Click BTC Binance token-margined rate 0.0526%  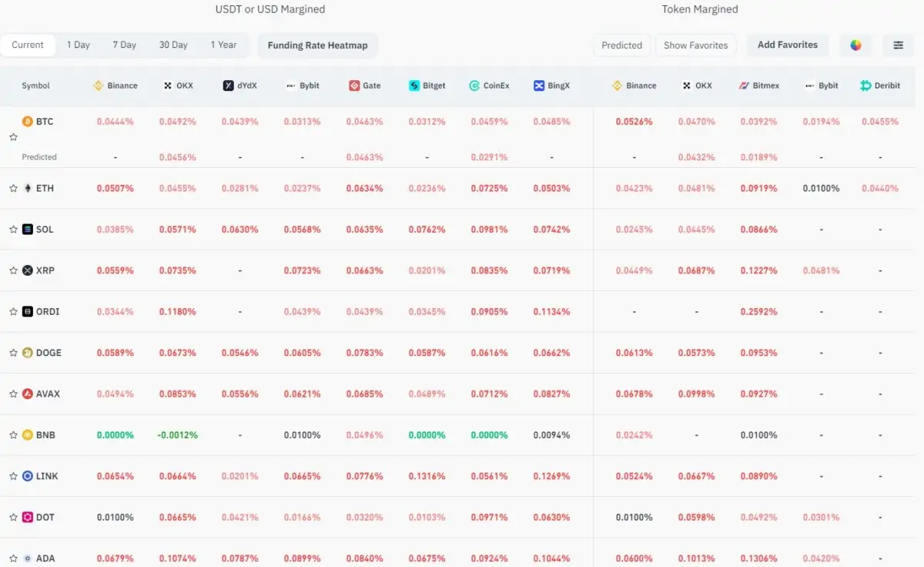coord(634,122)
